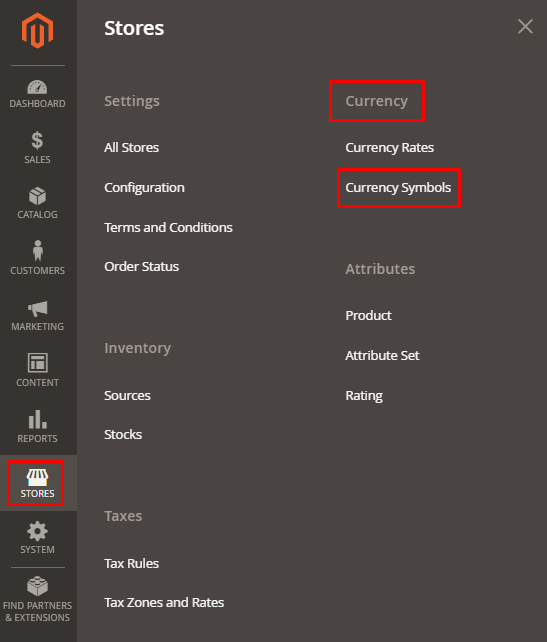Viewport: 547px width, 642px height.
Task: Go to Tax Zones and Rates
Action: pos(164,603)
